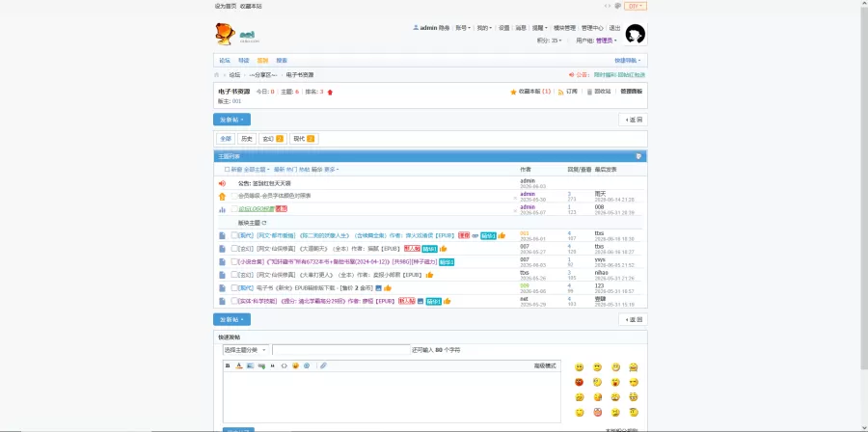This screenshot has height=432, width=868.
Task: Click thumbs-up icon on 新宋 thread
Action: click(x=388, y=288)
